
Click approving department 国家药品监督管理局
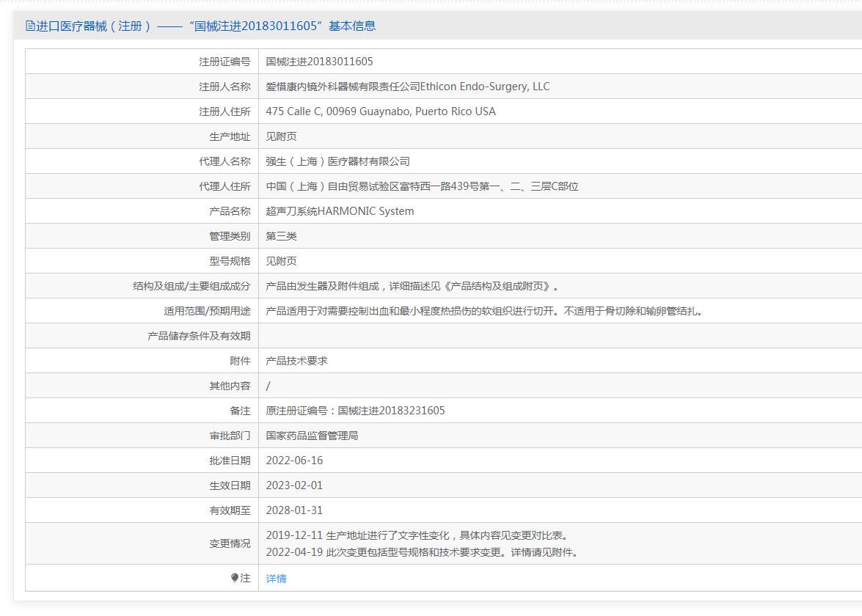point(313,436)
